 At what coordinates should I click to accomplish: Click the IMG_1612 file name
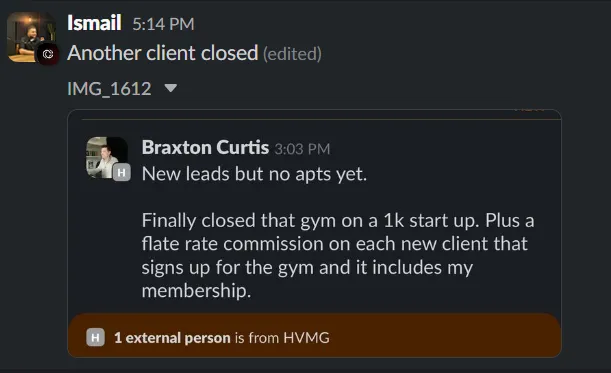point(109,89)
